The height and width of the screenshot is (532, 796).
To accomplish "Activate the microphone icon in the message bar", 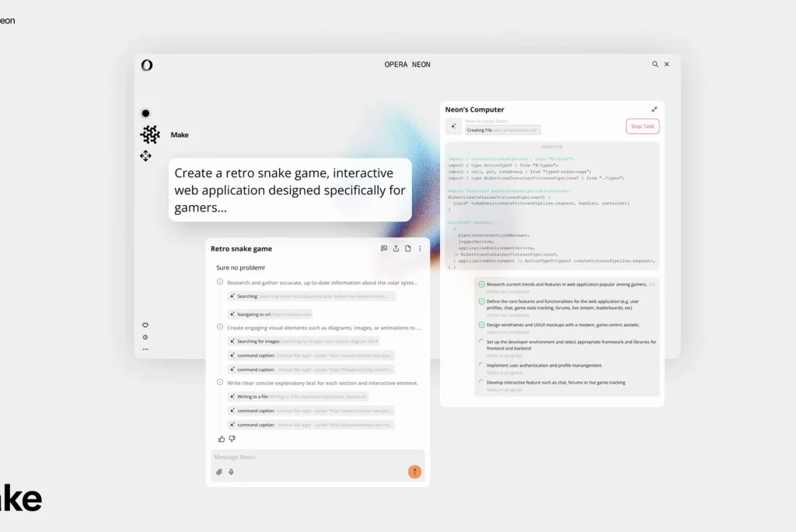I will [x=231, y=471].
